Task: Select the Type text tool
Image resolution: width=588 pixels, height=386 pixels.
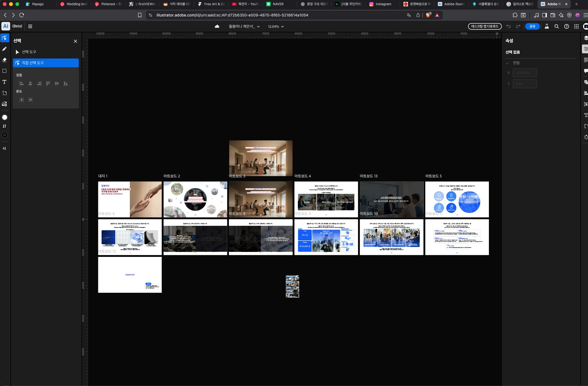Action: pos(4,82)
